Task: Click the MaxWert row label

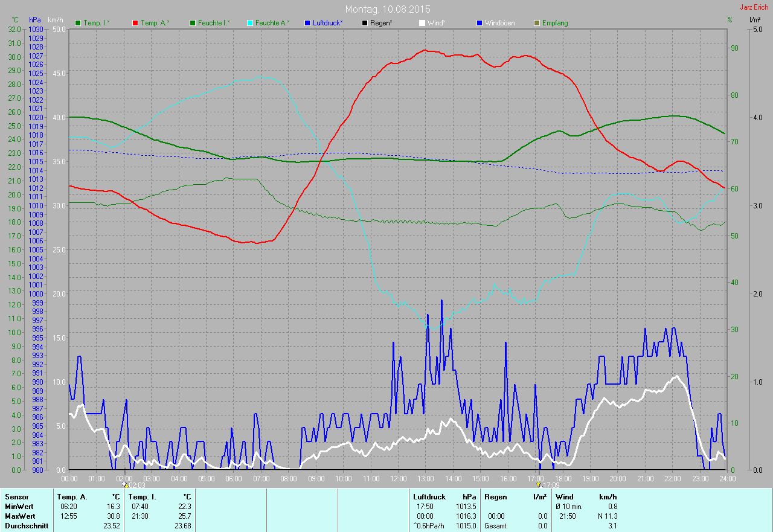Action: 20,516
